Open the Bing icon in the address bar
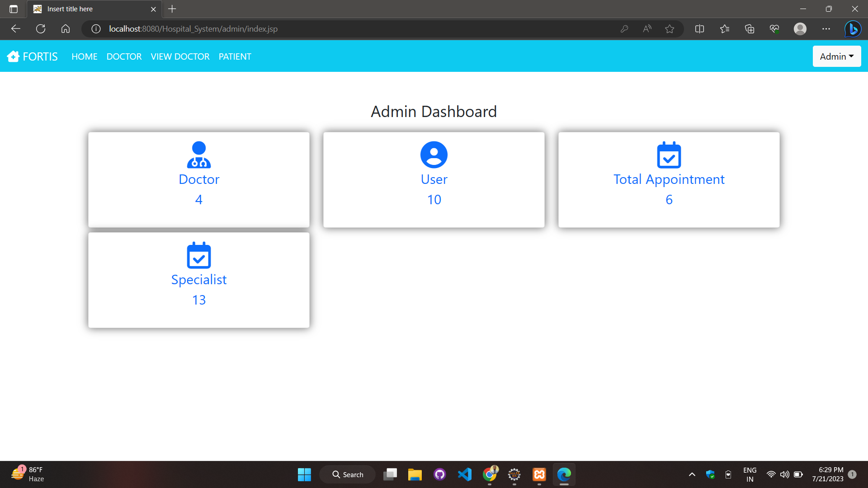The height and width of the screenshot is (488, 868). pos(853,28)
